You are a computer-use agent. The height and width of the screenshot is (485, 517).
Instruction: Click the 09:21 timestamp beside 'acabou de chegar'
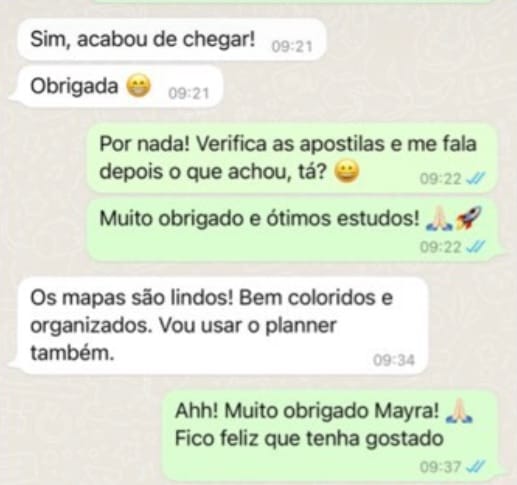coord(292,46)
